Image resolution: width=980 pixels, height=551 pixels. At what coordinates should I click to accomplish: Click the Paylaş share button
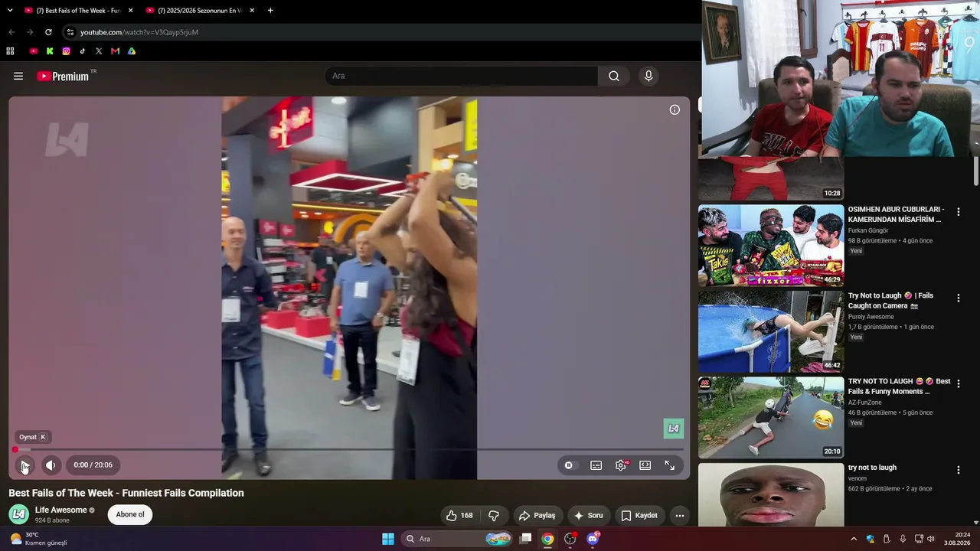pyautogui.click(x=536, y=516)
